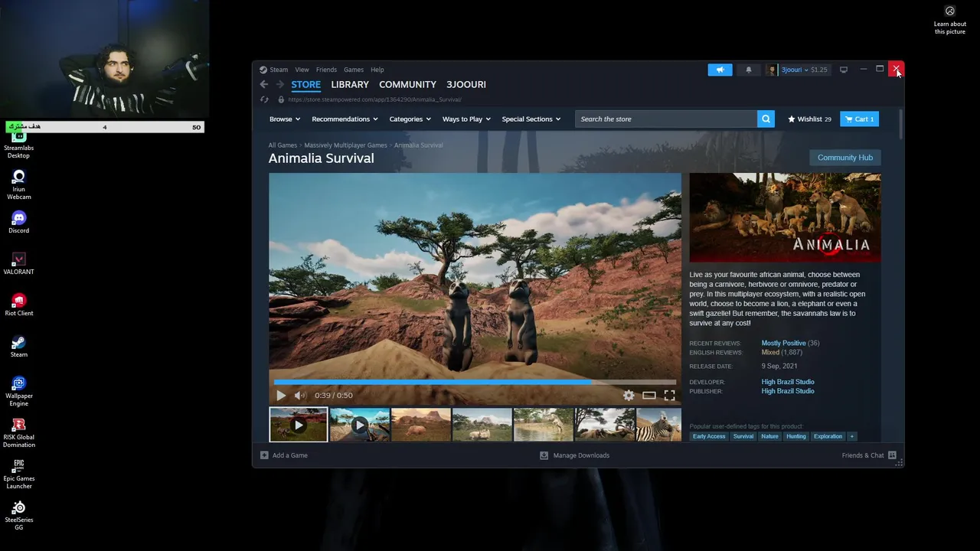Open the High Brazil Studio developer link
Screen dimensions: 980x551
pos(788,382)
